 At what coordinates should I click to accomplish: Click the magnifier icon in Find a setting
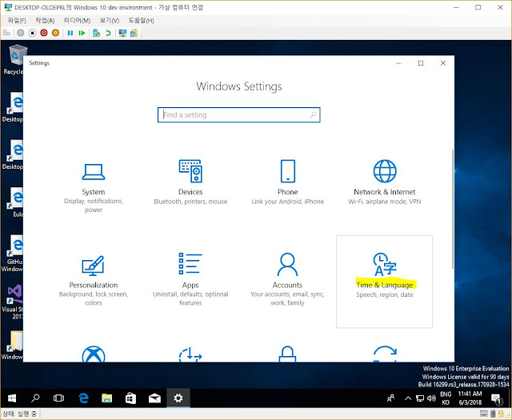pyautogui.click(x=313, y=115)
